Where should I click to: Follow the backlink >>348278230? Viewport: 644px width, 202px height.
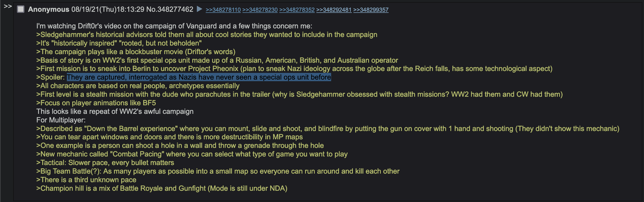click(260, 10)
